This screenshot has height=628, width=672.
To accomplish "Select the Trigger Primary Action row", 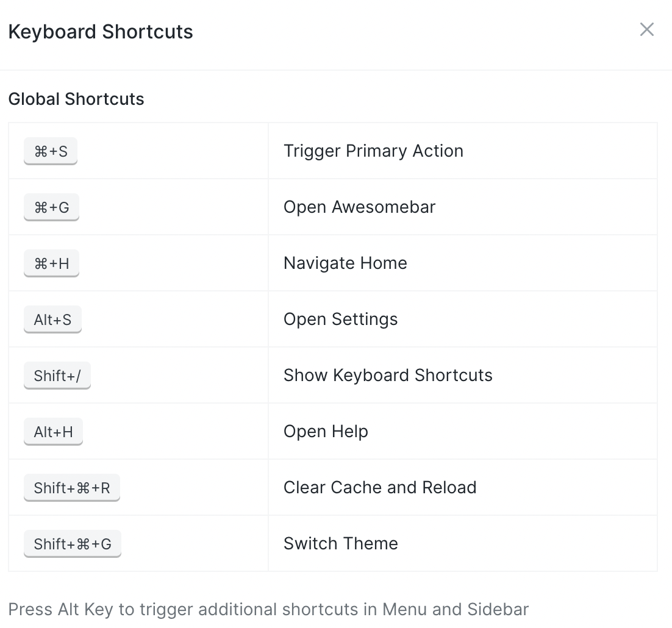I will pos(373,151).
